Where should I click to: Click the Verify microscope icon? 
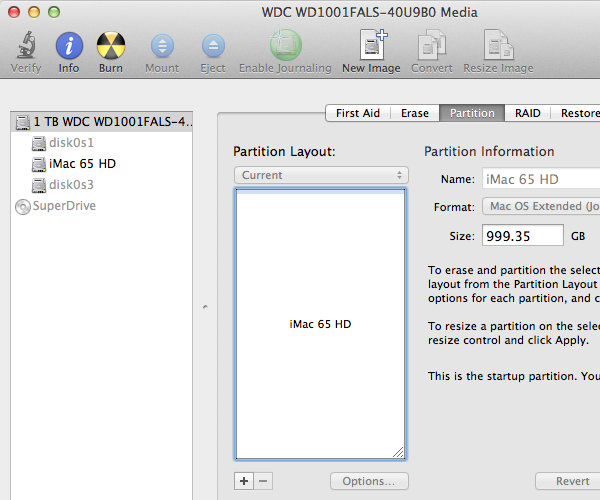(26, 45)
